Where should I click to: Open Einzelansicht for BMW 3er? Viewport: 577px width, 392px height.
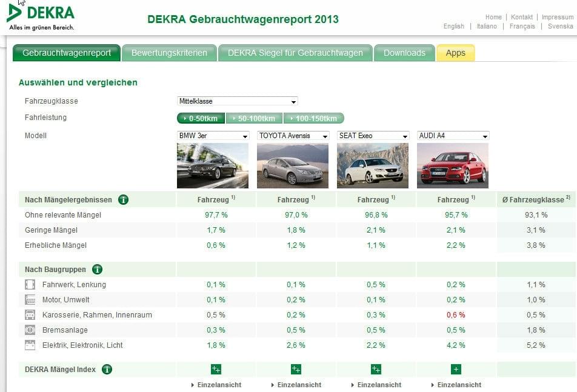point(216,385)
